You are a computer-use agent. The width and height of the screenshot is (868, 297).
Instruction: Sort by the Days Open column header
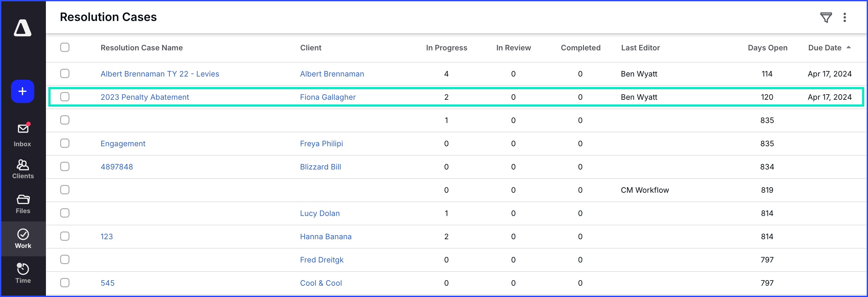pos(767,48)
